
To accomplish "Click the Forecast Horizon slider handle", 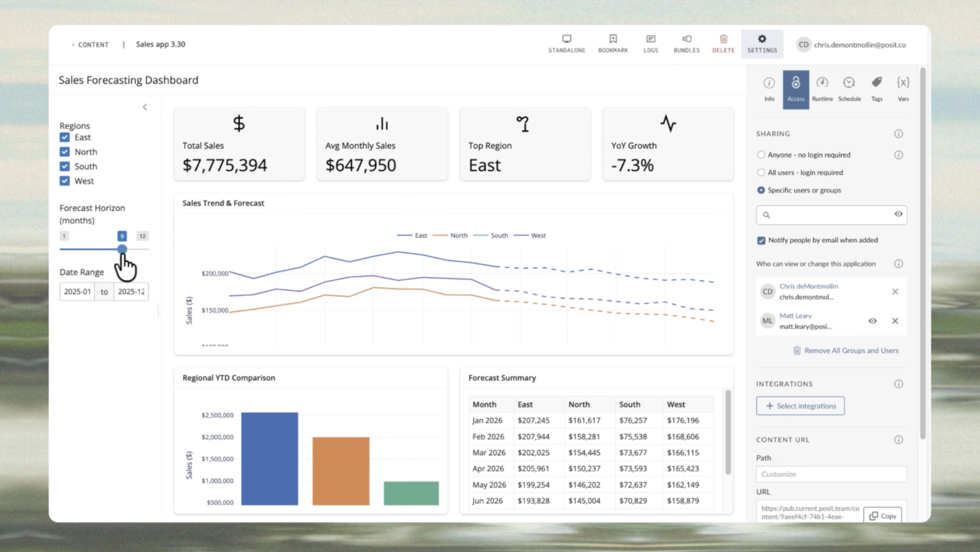I will tap(122, 249).
